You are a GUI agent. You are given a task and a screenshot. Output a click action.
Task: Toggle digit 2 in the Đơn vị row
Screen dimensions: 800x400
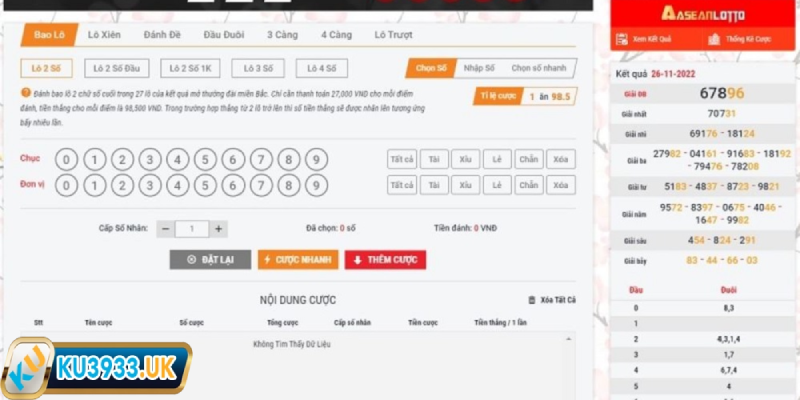[122, 185]
